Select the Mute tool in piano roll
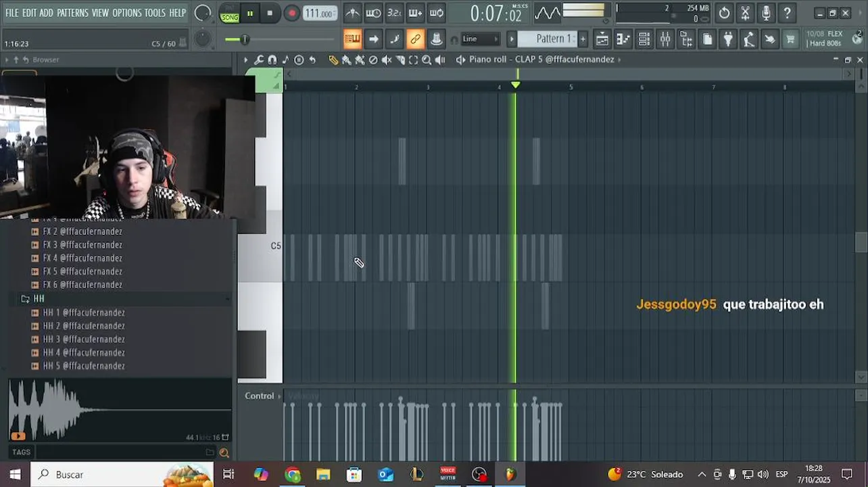Image resolution: width=868 pixels, height=487 pixels. coord(387,60)
